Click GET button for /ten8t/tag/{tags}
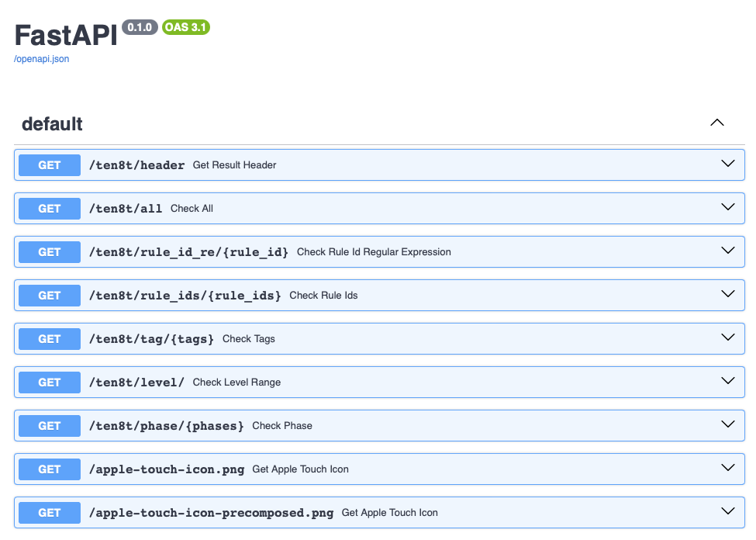This screenshot has height=540, width=756. tap(50, 339)
